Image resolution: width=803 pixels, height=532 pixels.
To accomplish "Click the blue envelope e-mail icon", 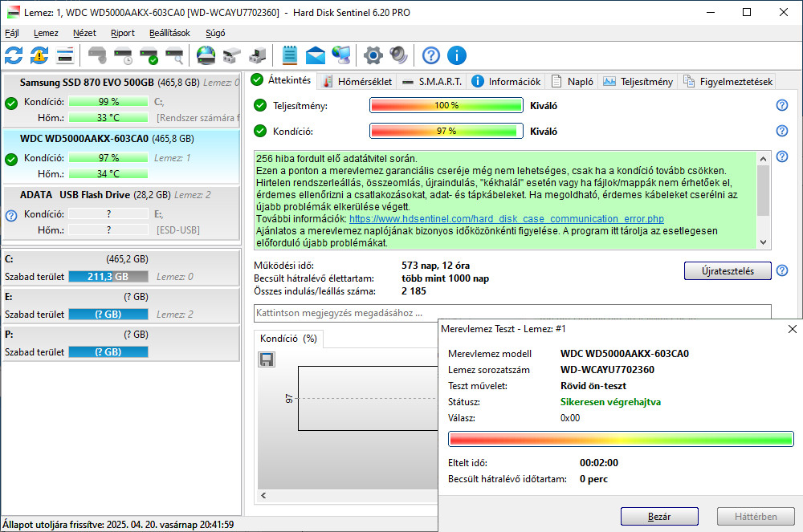I will 316,55.
